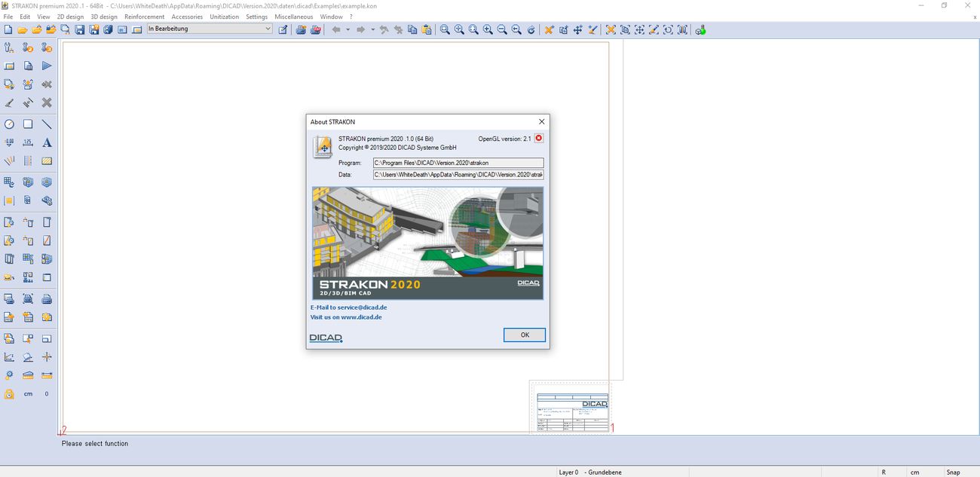Click the STRAKON 2020 splash image

click(x=427, y=243)
